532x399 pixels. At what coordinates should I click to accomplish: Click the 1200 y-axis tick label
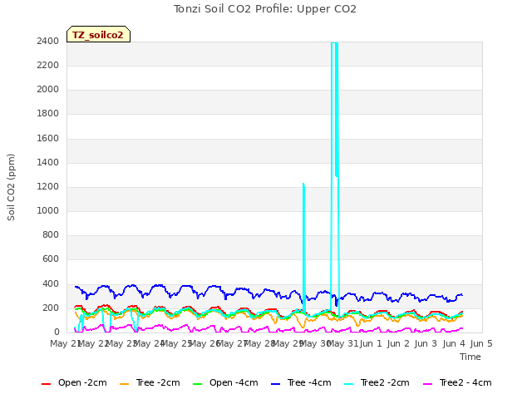[x=48, y=186]
